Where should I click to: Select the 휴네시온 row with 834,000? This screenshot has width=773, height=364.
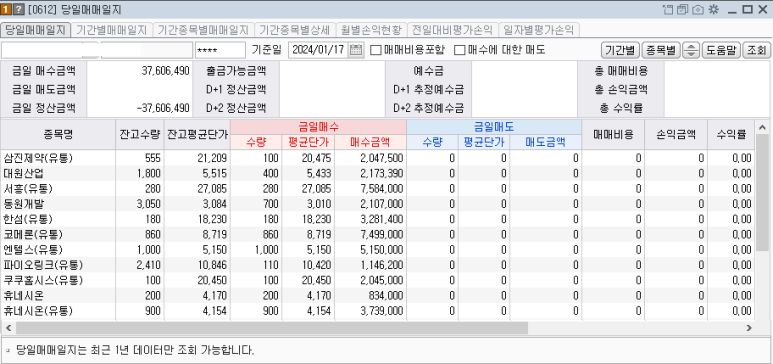point(378,296)
